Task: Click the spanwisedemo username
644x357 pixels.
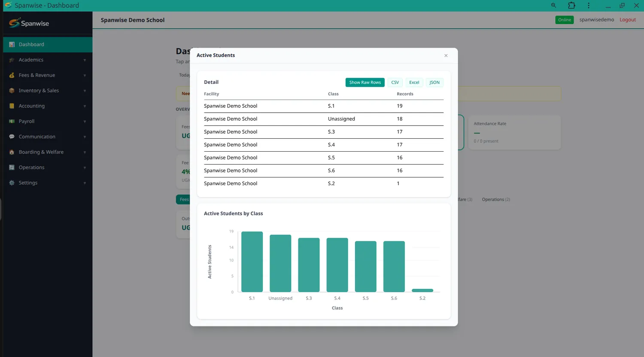Action: [x=596, y=20]
